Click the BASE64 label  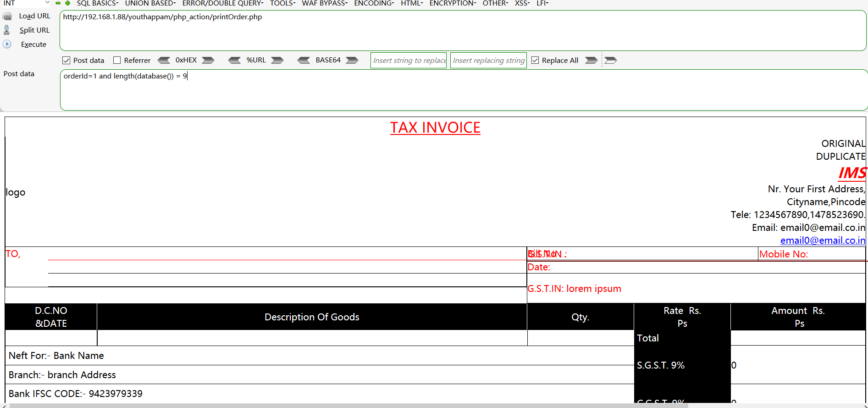[328, 60]
